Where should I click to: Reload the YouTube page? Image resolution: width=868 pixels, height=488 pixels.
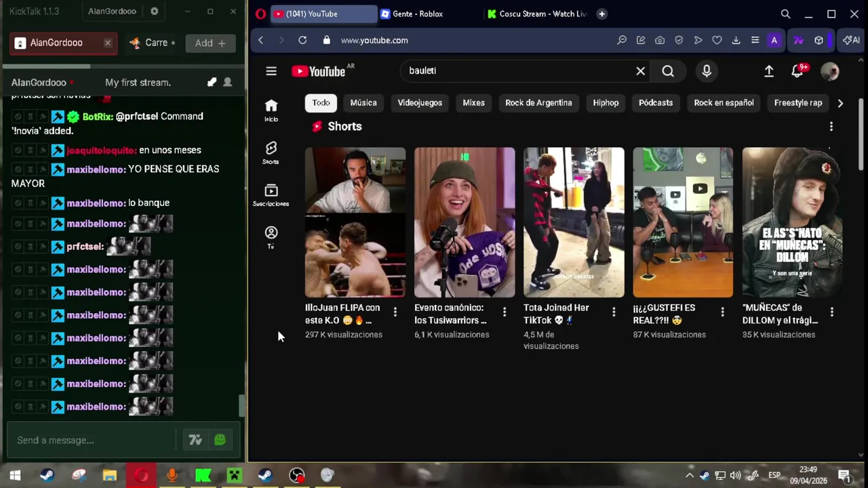point(302,40)
